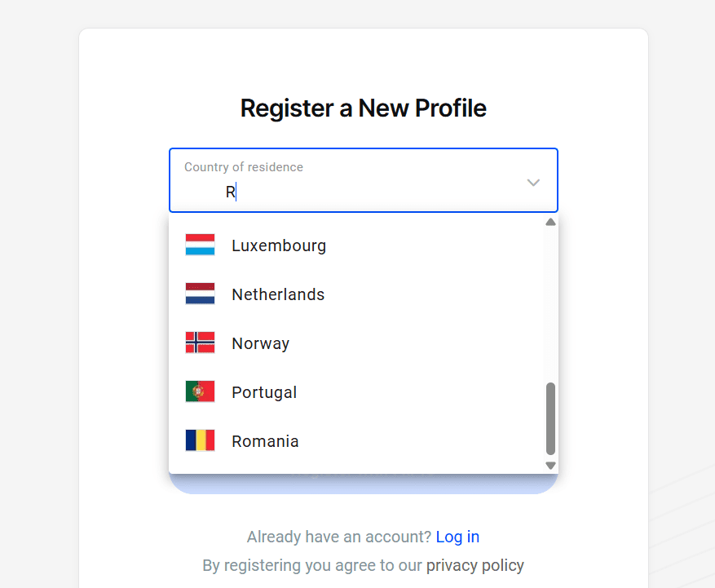Select Luxembourg from the country list

tap(279, 245)
